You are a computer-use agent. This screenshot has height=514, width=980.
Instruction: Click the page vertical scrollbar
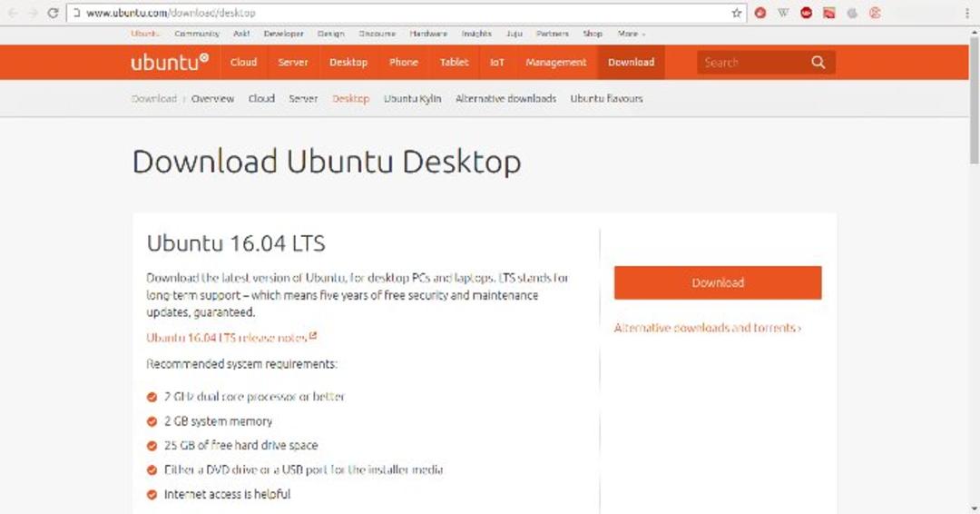[975, 100]
